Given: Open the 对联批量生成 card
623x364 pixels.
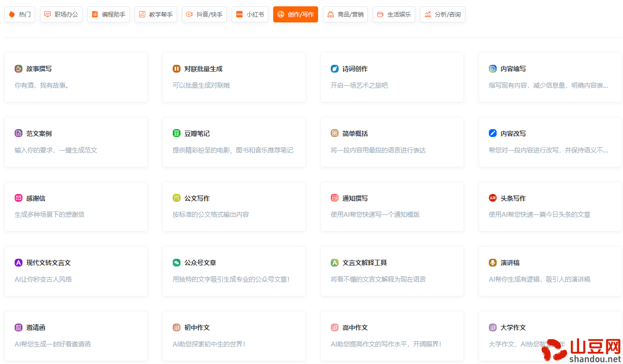Looking at the screenshot, I should click(234, 77).
